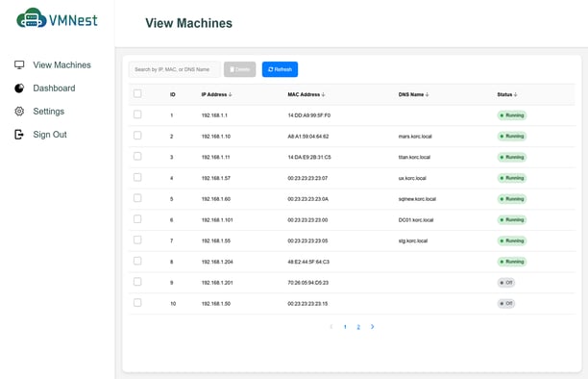
Task: Click IP address 192.168.1.101
Action: [x=217, y=220]
